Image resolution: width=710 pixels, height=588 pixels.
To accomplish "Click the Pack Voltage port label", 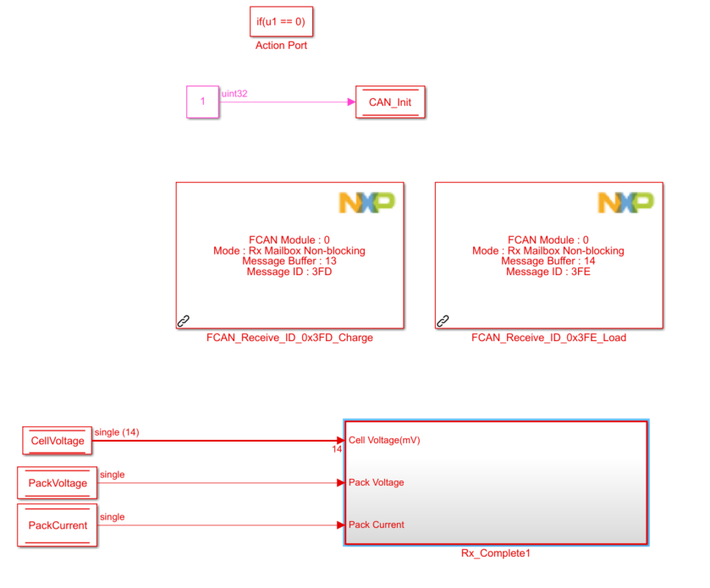I will (x=375, y=482).
